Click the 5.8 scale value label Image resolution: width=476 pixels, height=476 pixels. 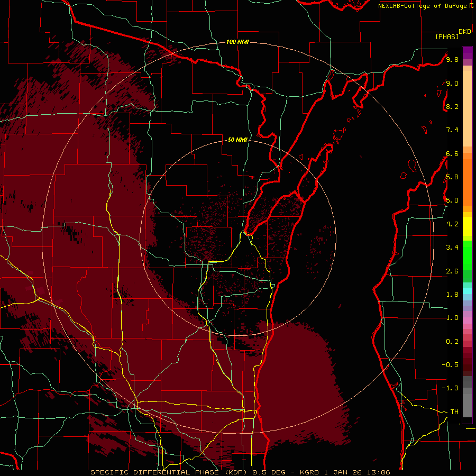(x=452, y=177)
